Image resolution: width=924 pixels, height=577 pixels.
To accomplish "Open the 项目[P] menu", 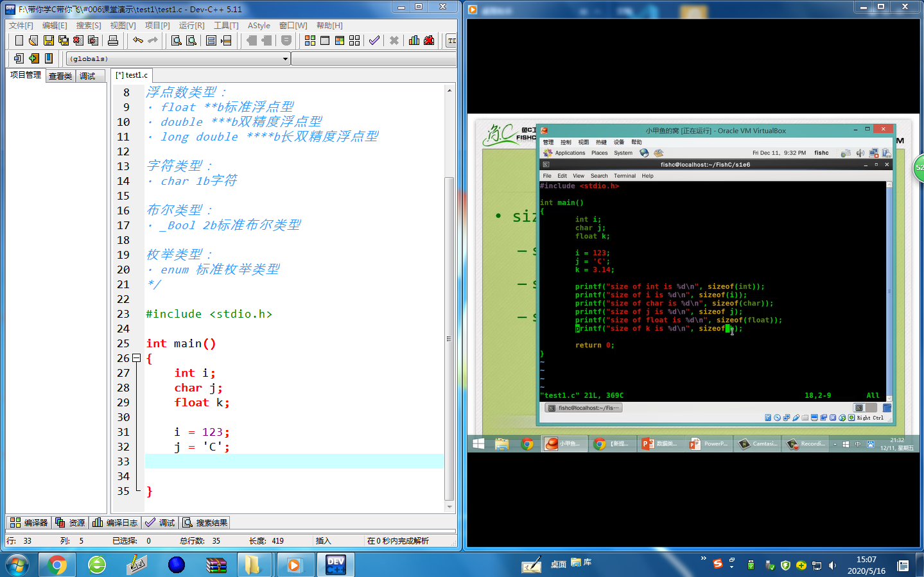I will (x=157, y=26).
